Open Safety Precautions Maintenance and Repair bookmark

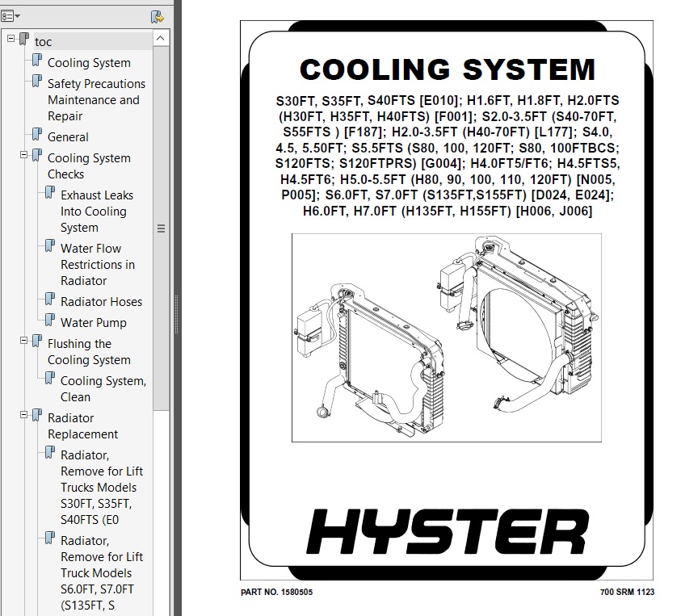[96, 100]
